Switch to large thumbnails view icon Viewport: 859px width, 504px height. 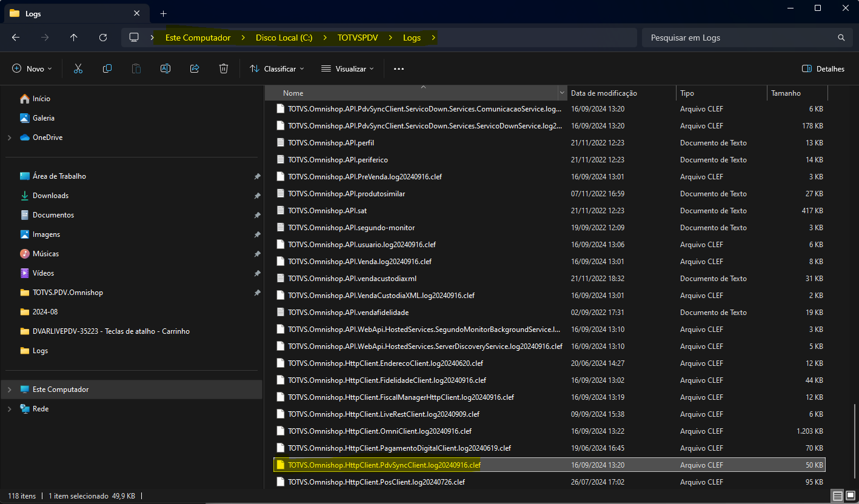click(x=851, y=496)
